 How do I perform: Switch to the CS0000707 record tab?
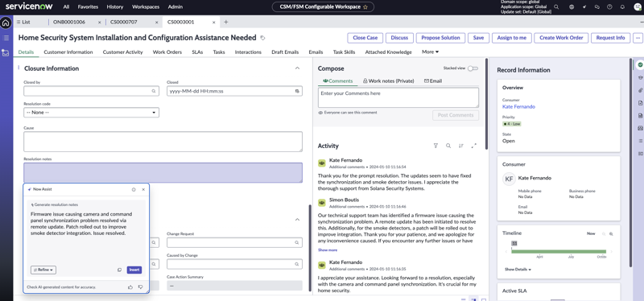(x=124, y=23)
